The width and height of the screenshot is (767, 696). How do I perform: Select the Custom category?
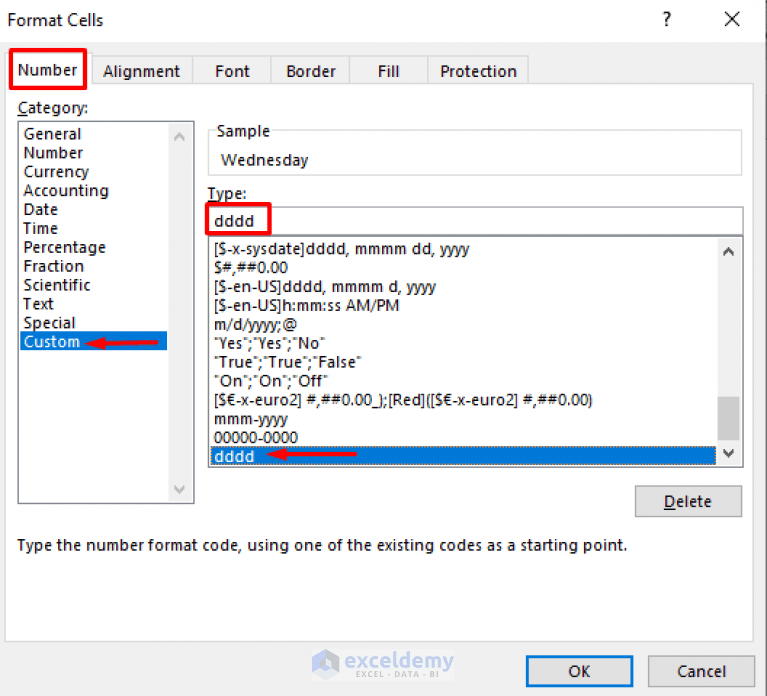pos(94,341)
